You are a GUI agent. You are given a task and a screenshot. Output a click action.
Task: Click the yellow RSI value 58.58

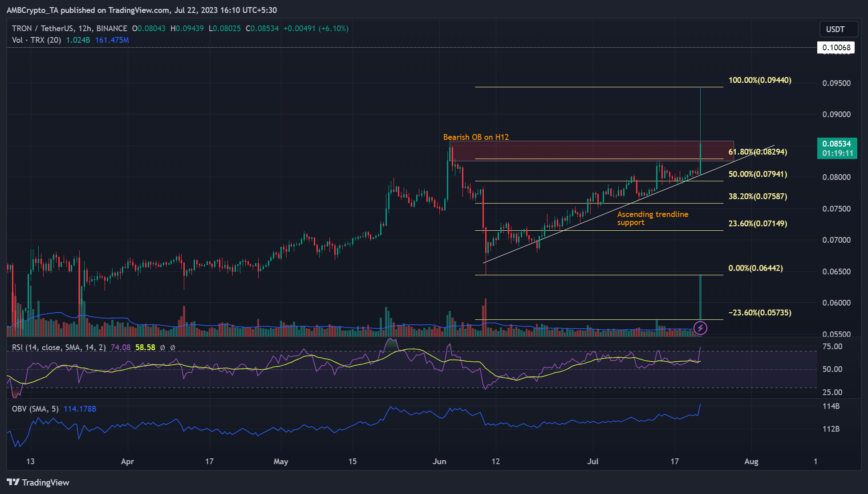145,347
